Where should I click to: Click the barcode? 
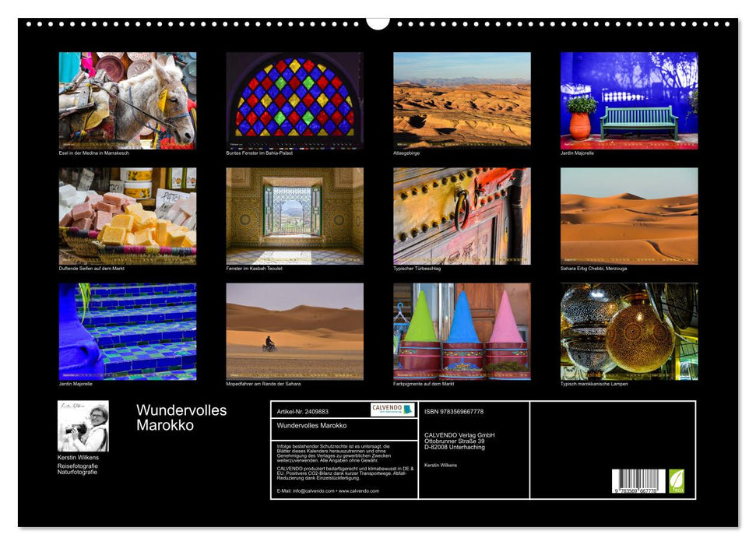point(639,481)
